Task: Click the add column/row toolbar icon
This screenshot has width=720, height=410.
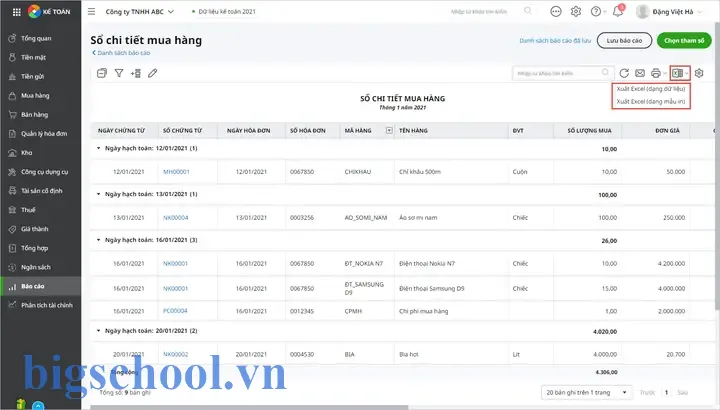Action: 135,73
